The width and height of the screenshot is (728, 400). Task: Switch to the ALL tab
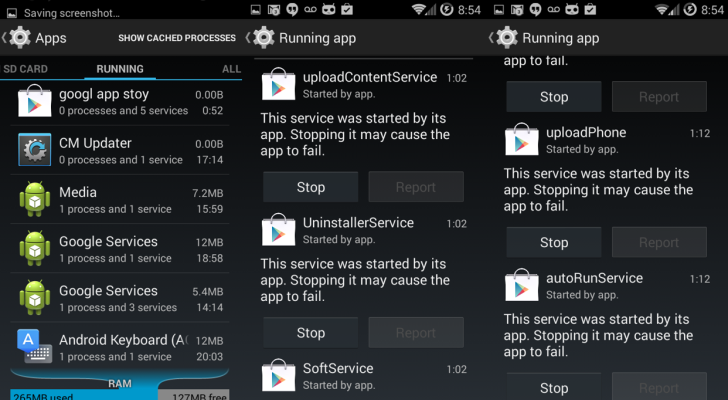(x=231, y=69)
